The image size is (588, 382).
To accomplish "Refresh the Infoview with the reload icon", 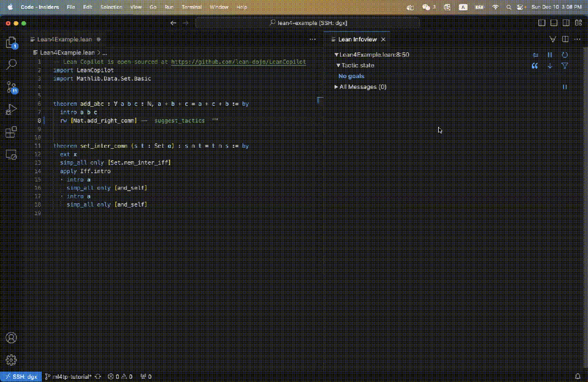I will 565,54.
